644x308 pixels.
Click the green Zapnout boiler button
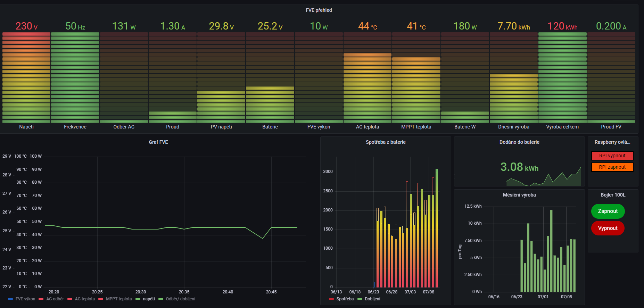point(608,211)
